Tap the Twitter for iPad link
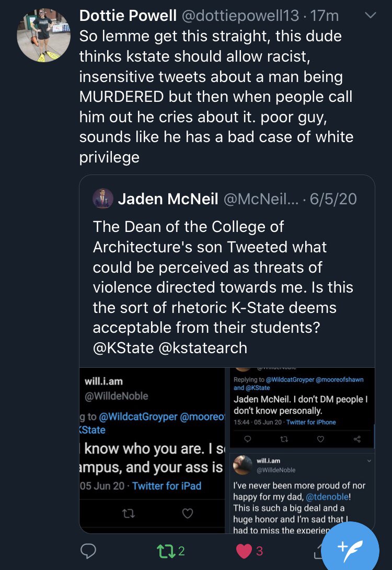The image size is (392, 570). (x=167, y=486)
